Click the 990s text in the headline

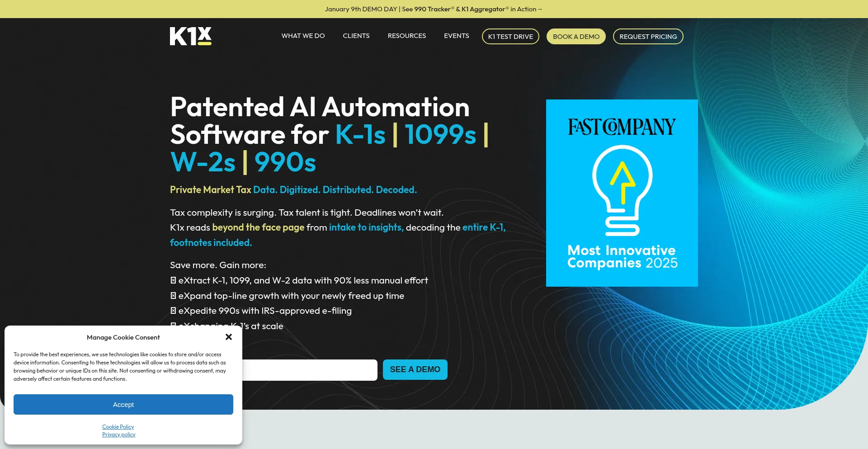[x=285, y=162]
